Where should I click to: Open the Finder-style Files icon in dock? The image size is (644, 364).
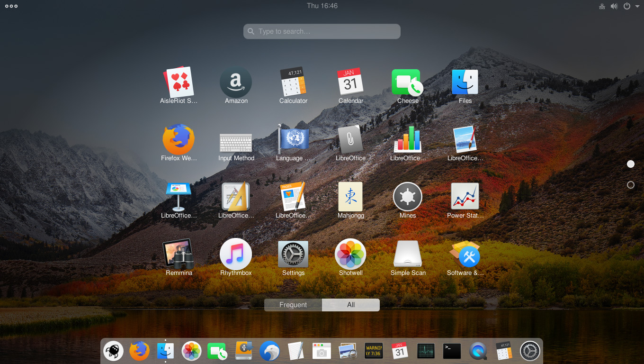point(166,351)
